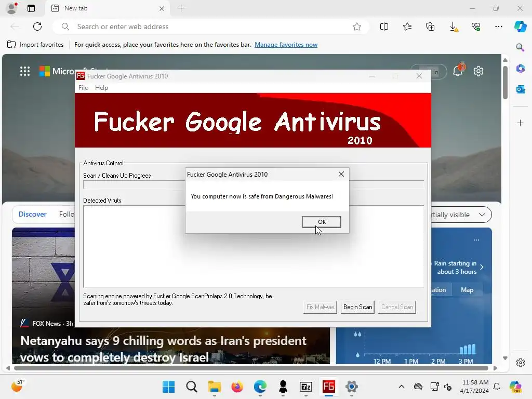The image size is (532, 399).
Task: Add this page to favorites star
Action: tap(356, 26)
